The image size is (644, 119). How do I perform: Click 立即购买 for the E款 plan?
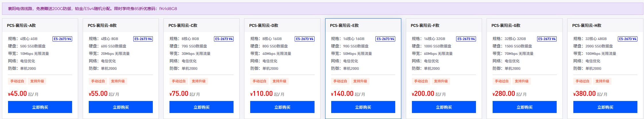click(x=363, y=107)
